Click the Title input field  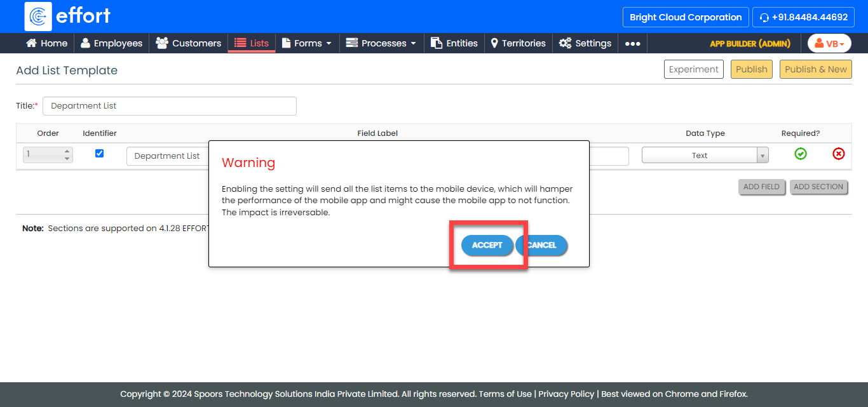[169, 106]
